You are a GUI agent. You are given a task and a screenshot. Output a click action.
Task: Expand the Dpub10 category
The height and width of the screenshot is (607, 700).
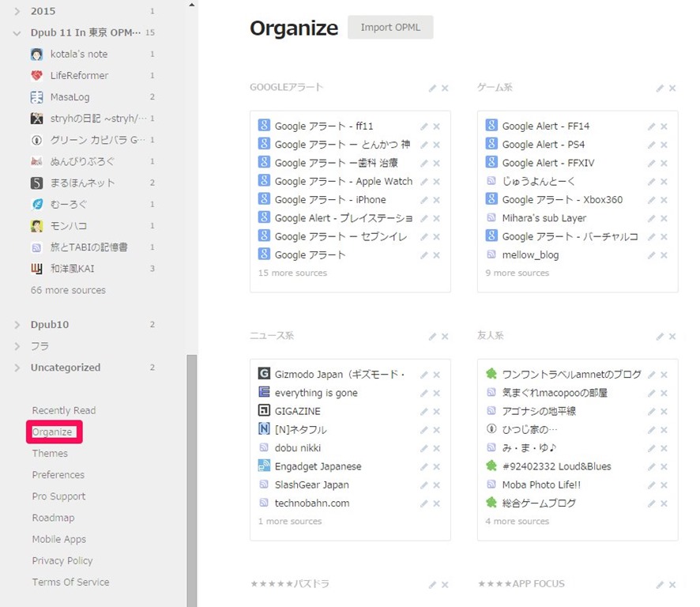pyautogui.click(x=17, y=325)
